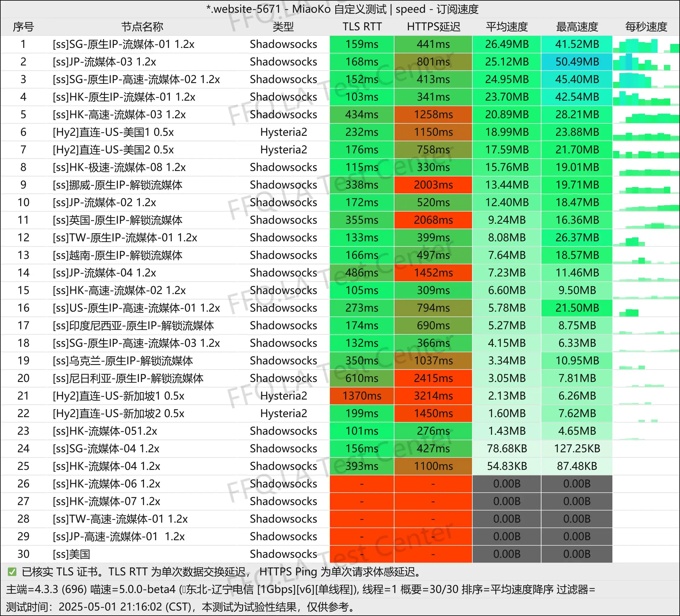Select node [Hy2]直连-US-新加坡1 0.5x
This screenshot has height=616, width=680.
(x=119, y=395)
